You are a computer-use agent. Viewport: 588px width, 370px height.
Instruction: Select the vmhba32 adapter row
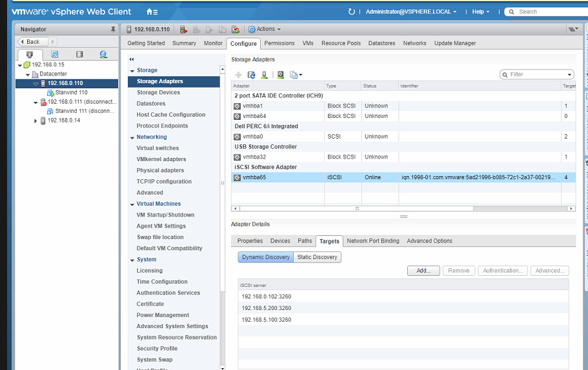pyautogui.click(x=403, y=157)
